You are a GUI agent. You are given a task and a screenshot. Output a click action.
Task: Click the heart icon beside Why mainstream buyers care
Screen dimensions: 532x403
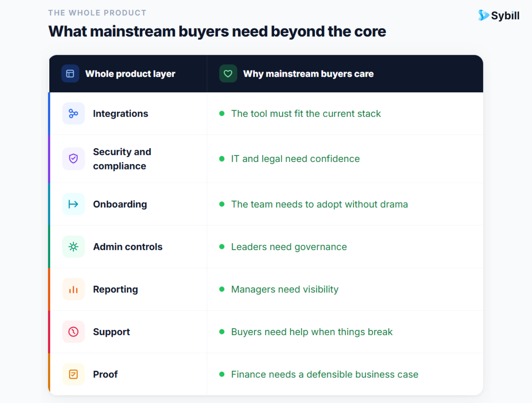[x=228, y=74]
